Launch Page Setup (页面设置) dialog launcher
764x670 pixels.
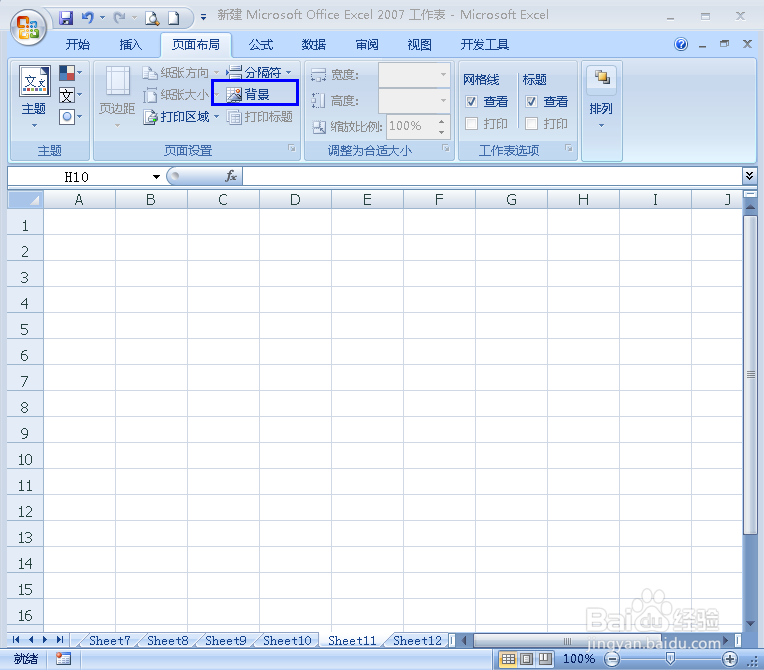291,148
